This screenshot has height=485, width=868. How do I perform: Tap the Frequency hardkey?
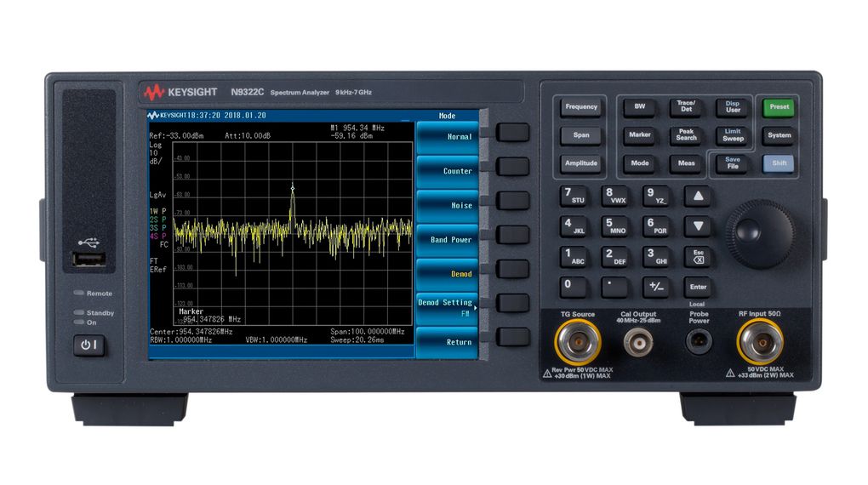(x=580, y=107)
